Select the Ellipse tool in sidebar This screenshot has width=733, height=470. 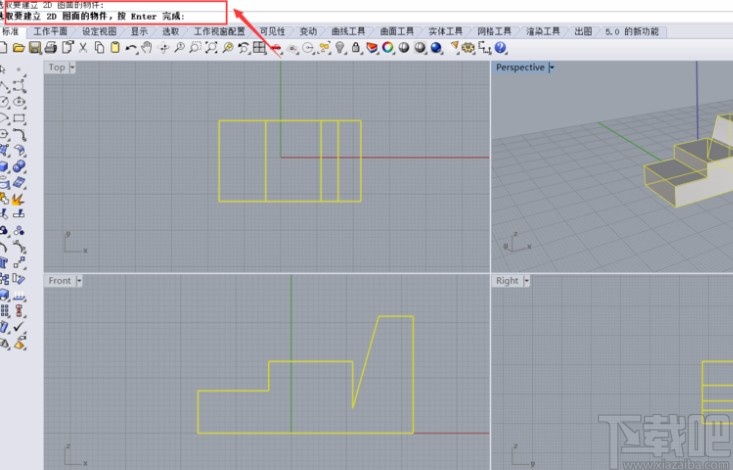[x=19, y=101]
